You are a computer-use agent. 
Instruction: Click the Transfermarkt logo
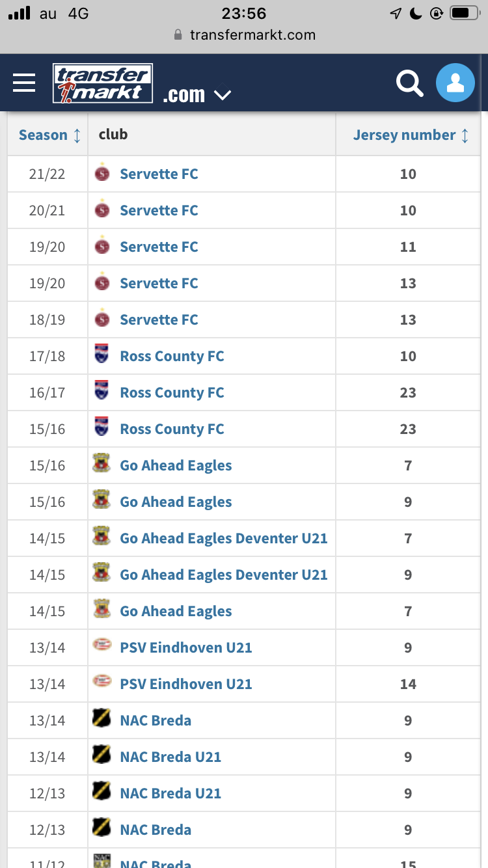(x=103, y=83)
